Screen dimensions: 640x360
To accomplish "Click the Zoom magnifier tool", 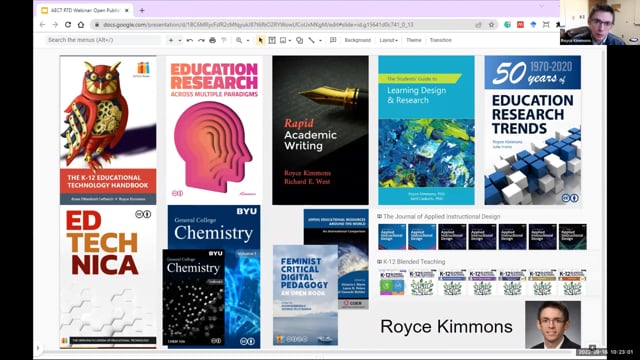I will point(239,40).
